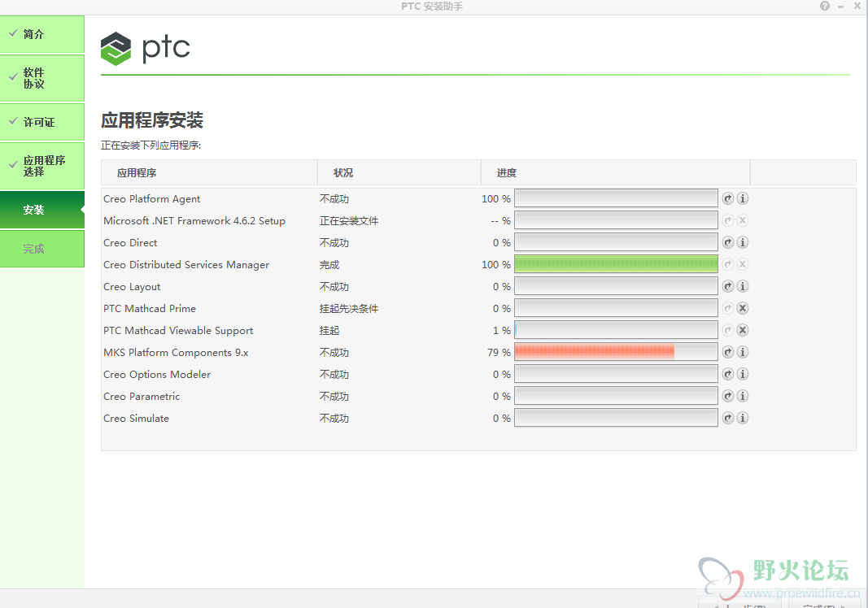Viewport: 868px width, 608px height.
Task: View info for Creo Layout row
Action: point(743,286)
